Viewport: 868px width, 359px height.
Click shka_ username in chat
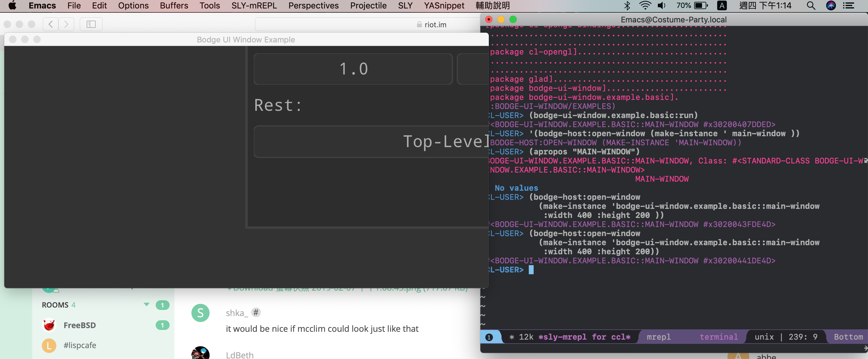tap(236, 313)
